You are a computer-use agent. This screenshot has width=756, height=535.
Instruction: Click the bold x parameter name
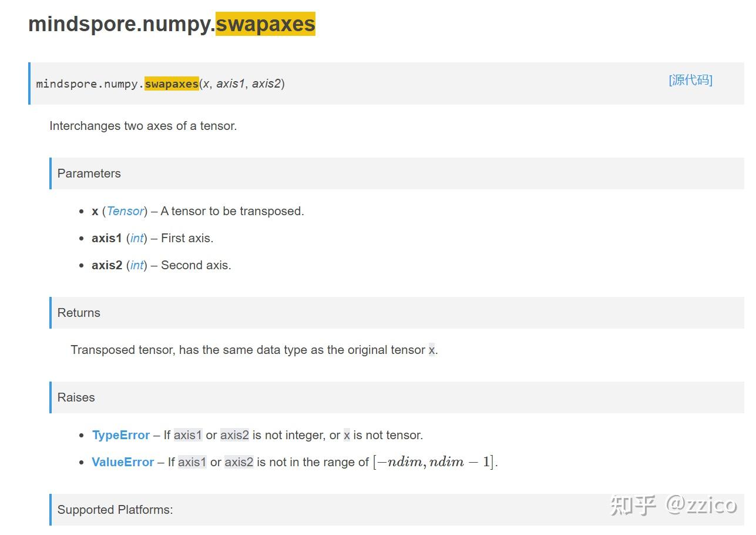(x=95, y=211)
